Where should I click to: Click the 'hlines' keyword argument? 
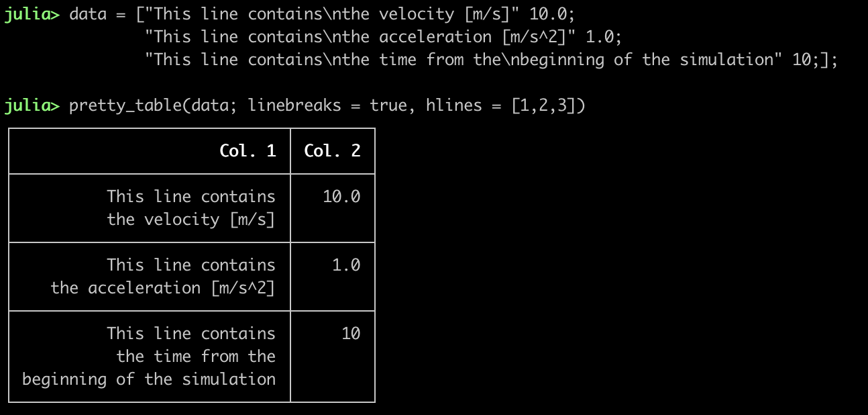pos(453,105)
